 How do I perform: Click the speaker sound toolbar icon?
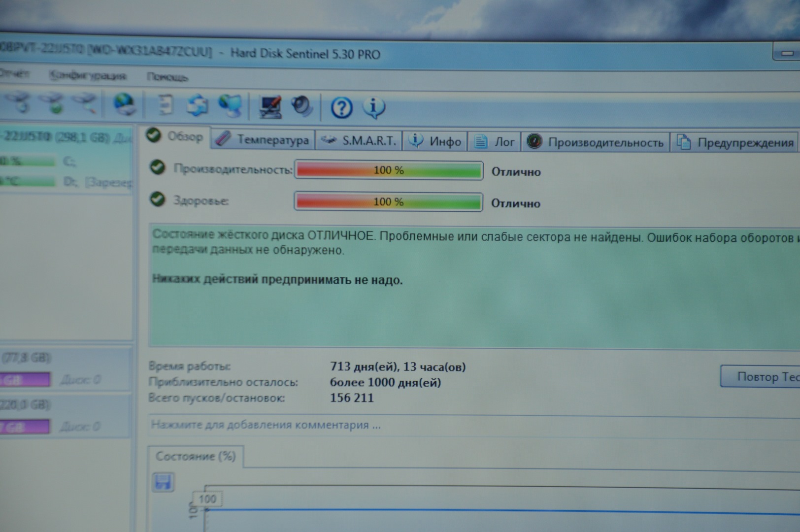tap(301, 106)
